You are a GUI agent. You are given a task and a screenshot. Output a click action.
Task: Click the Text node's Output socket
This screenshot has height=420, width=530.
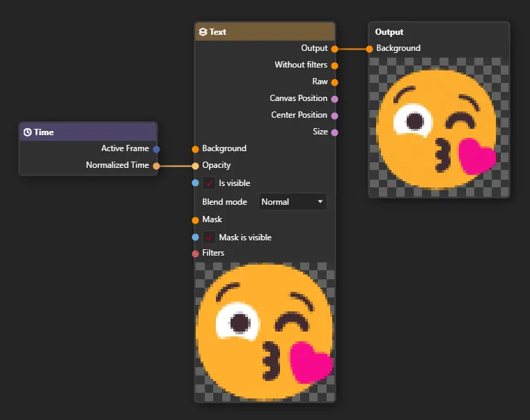click(334, 49)
